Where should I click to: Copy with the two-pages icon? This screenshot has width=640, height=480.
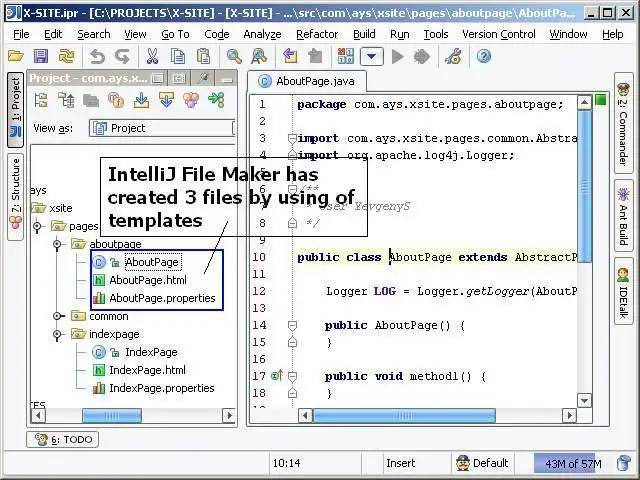[x=178, y=56]
